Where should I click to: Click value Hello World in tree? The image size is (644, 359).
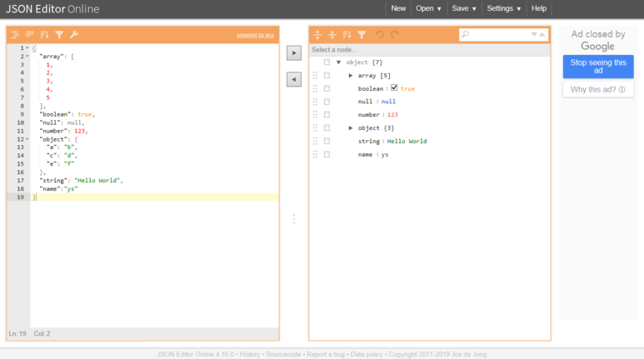click(407, 142)
